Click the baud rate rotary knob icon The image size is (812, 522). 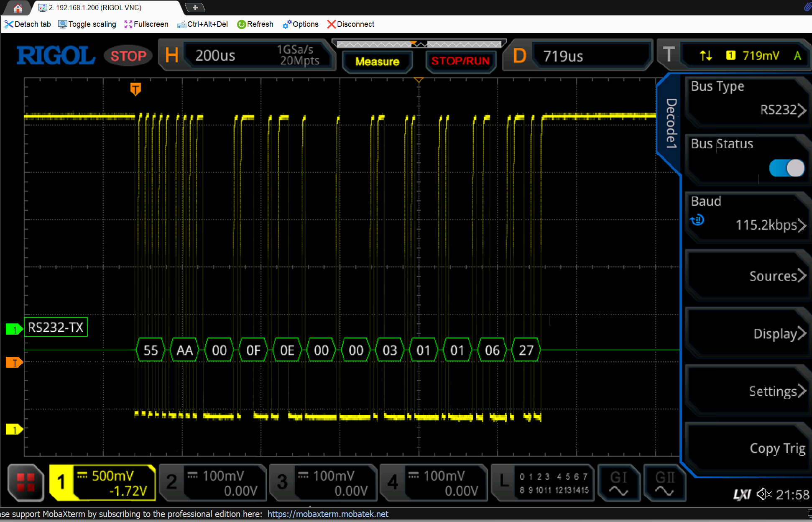click(697, 220)
